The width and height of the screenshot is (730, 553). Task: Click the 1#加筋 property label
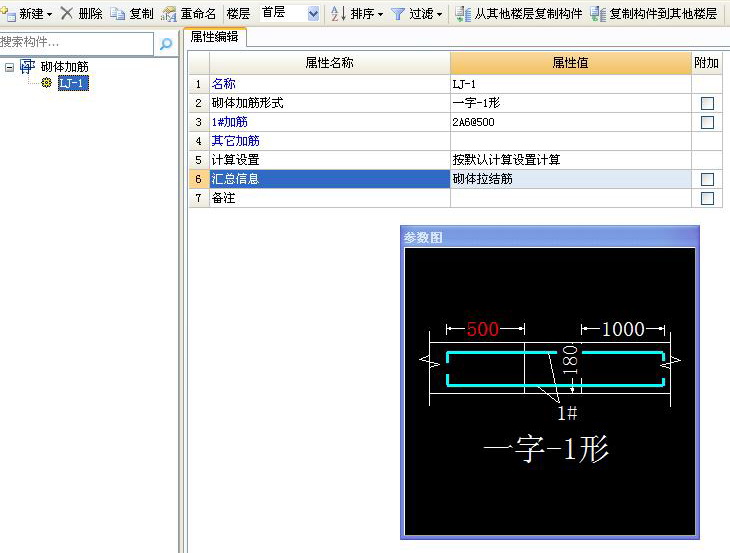click(230, 122)
